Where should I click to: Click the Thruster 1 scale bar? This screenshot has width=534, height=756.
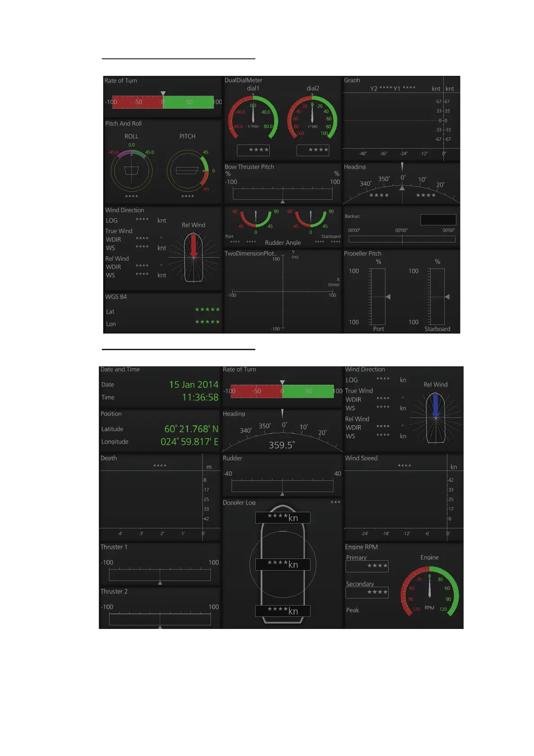[x=160, y=574]
